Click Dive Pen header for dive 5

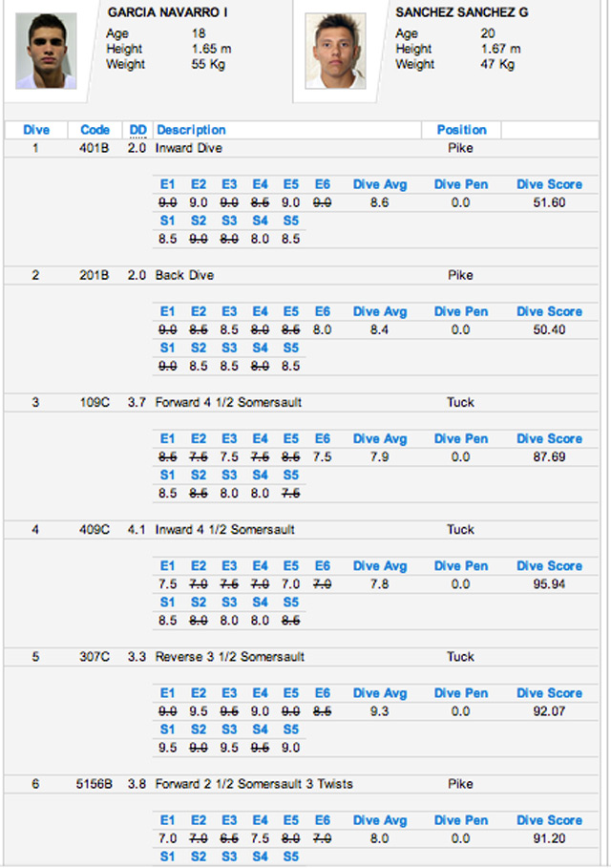tap(461, 693)
